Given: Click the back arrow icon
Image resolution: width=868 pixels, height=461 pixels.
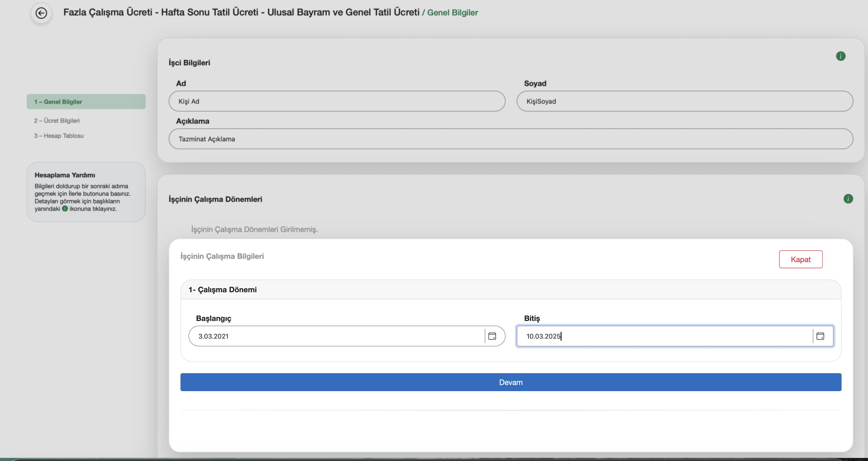Looking at the screenshot, I should click(x=41, y=13).
